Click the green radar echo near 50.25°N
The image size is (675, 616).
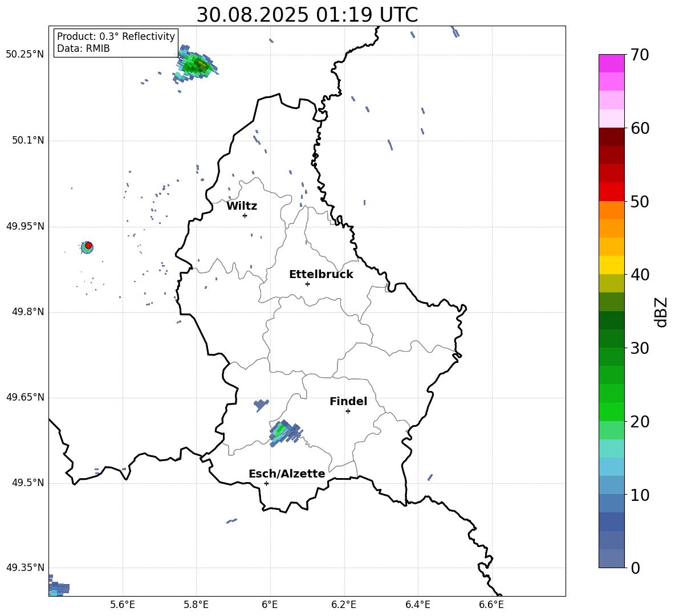click(x=196, y=64)
